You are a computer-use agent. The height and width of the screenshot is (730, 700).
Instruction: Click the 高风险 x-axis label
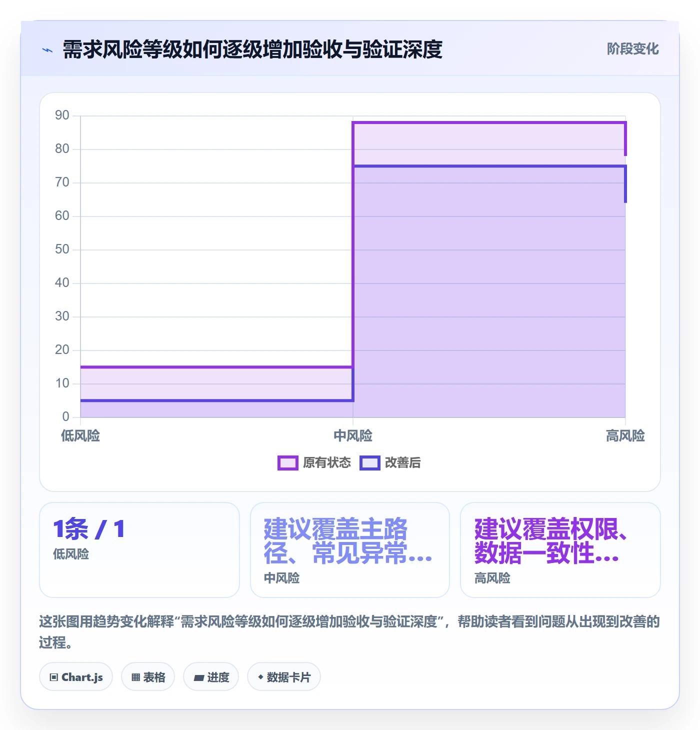click(x=625, y=436)
